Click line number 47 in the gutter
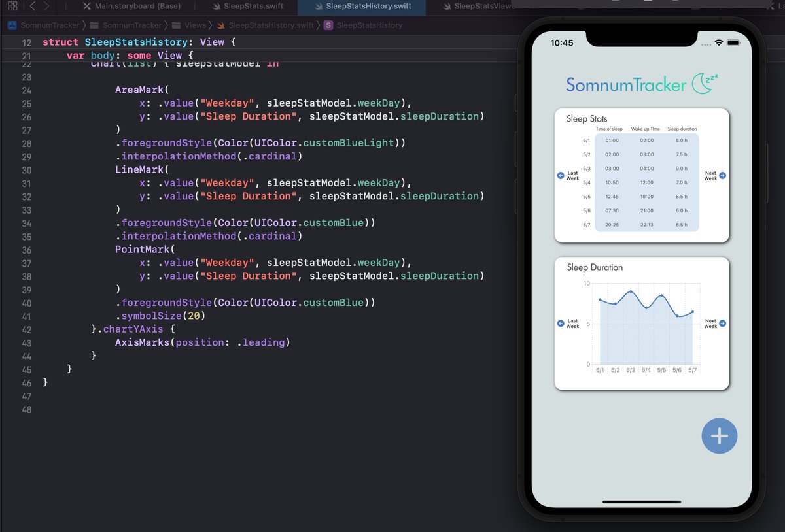The height and width of the screenshot is (532, 785). (26, 396)
